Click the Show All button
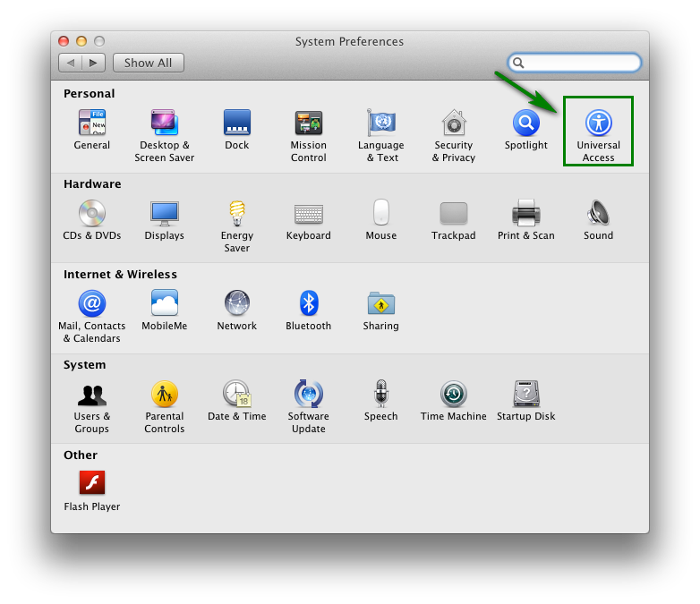Image resolution: width=700 pixels, height=604 pixels. [148, 63]
